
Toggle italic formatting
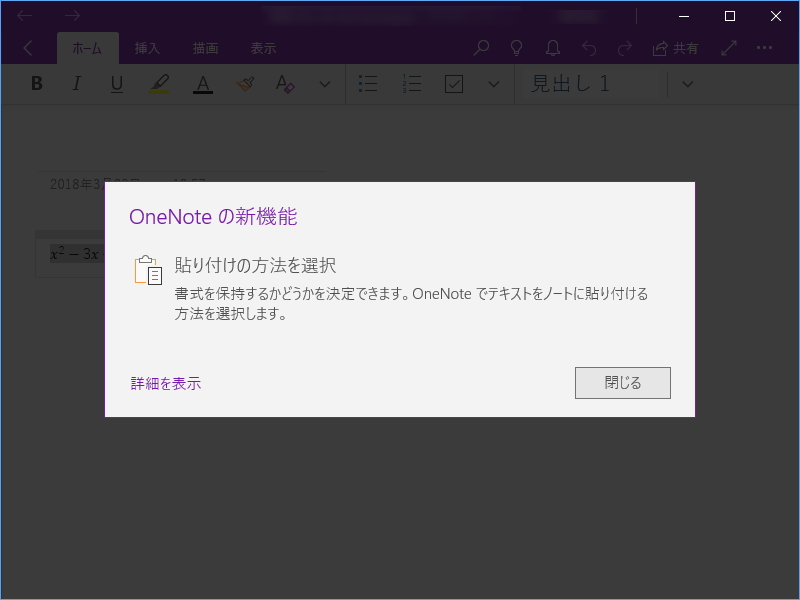click(76, 84)
